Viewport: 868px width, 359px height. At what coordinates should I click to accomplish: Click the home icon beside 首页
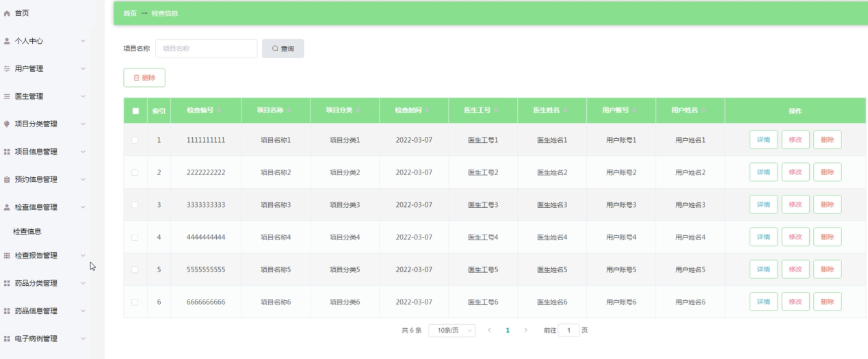pyautogui.click(x=7, y=14)
